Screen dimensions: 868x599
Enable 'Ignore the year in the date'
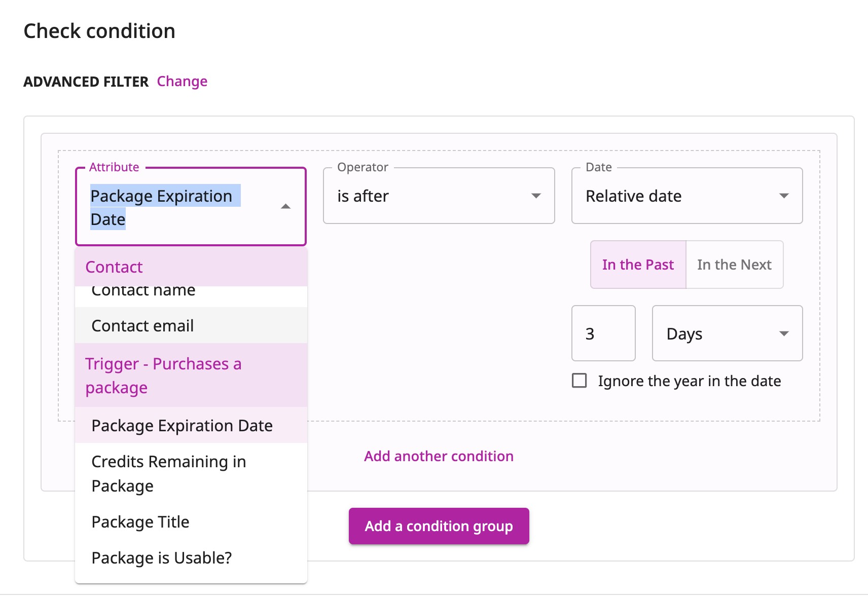pyautogui.click(x=578, y=381)
